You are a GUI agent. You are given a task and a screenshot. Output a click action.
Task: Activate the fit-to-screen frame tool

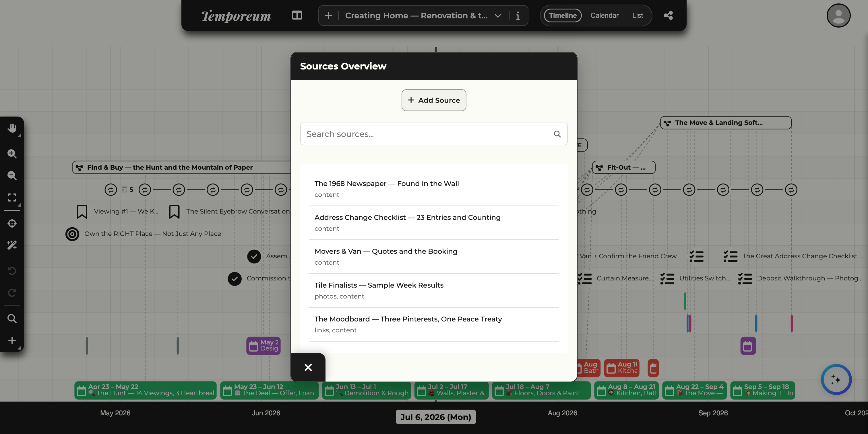(x=12, y=197)
